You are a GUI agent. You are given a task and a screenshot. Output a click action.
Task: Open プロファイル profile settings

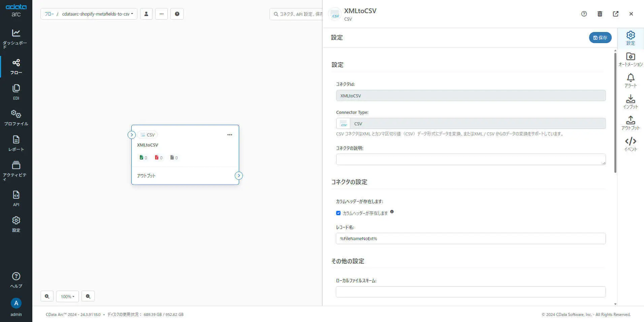click(x=16, y=118)
